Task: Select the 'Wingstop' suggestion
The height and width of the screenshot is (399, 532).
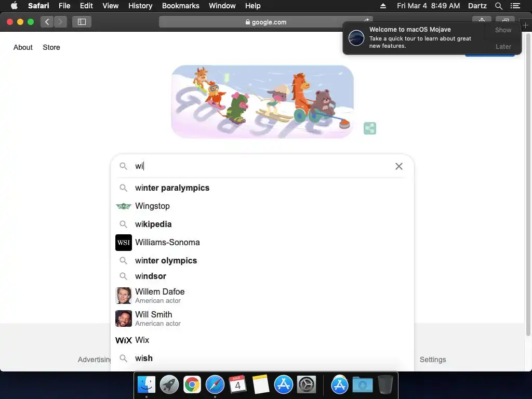Action: click(x=262, y=206)
